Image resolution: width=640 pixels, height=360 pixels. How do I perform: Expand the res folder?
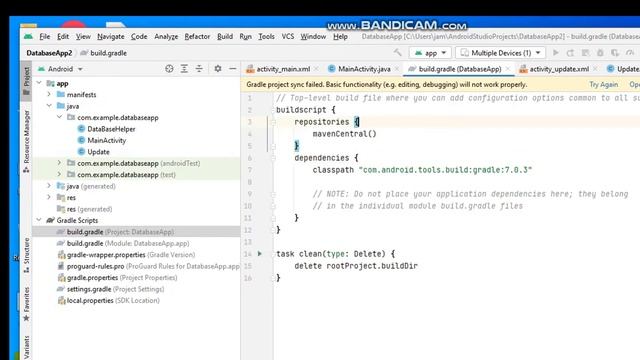pos(49,198)
